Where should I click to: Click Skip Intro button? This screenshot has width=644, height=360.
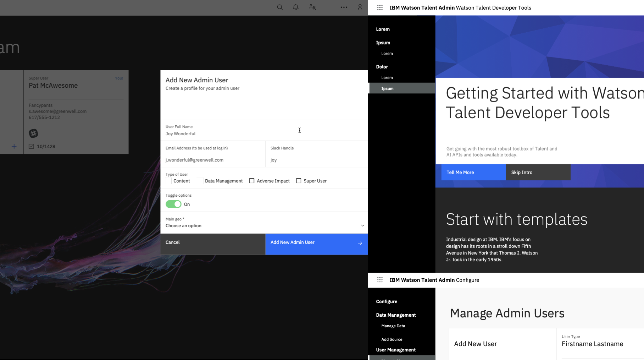(538, 172)
